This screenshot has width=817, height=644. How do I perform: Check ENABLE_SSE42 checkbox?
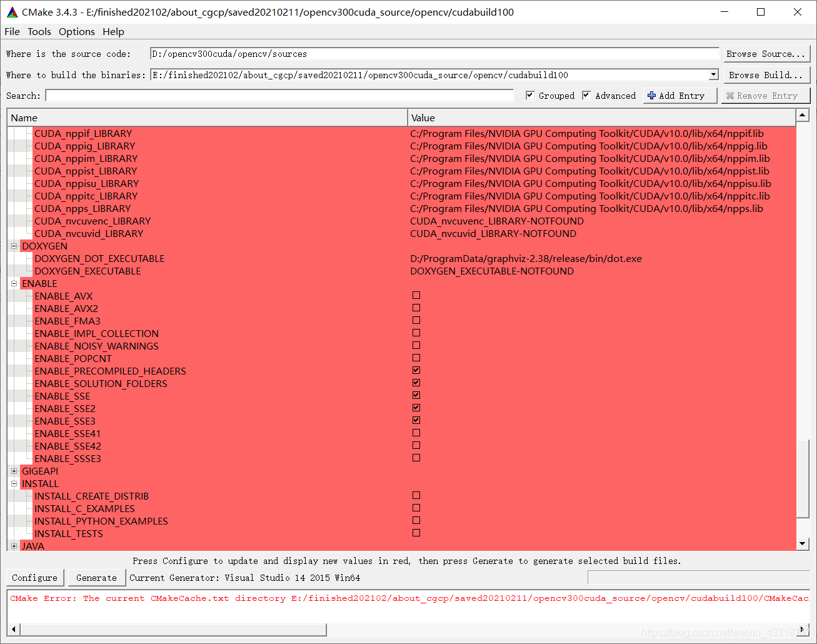pos(416,445)
